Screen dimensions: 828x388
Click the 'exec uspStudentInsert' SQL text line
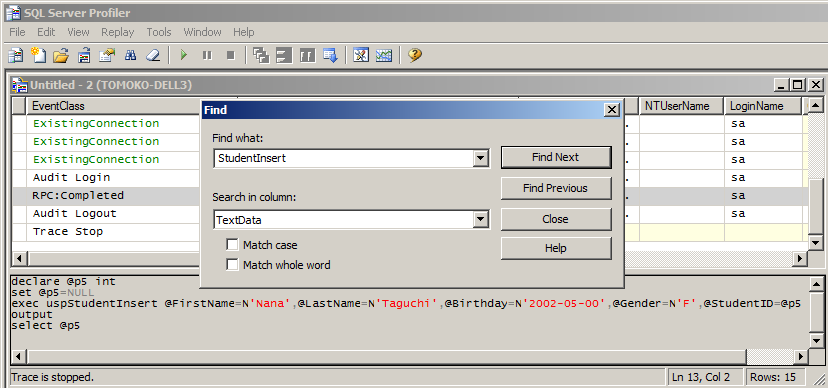[406, 304]
